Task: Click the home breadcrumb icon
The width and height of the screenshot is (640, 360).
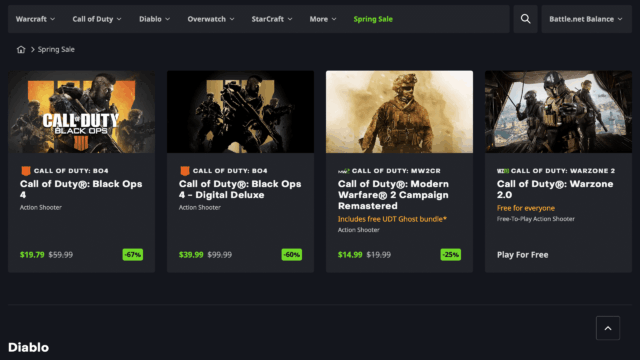Action: 21,49
